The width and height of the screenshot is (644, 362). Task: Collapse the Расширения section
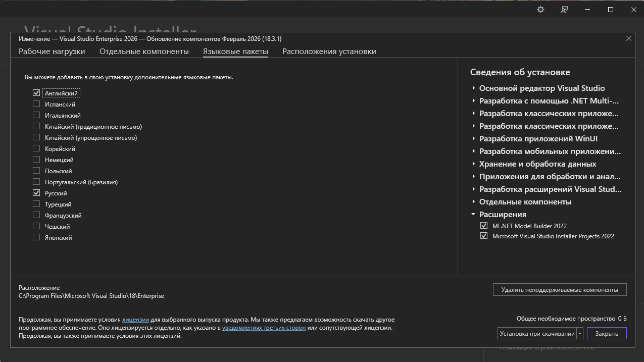click(x=474, y=214)
